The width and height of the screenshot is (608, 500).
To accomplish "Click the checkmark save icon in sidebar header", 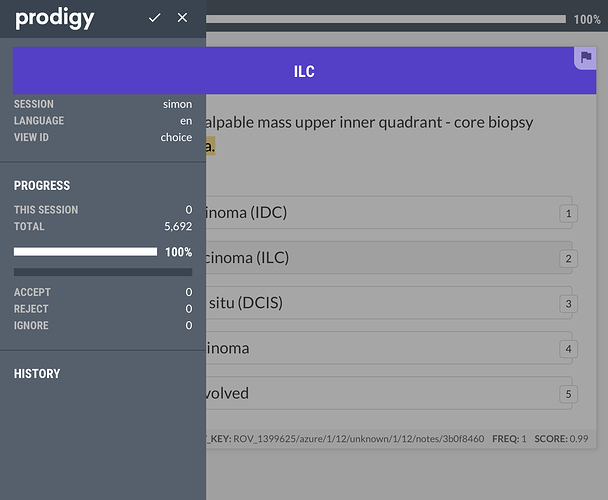I will pyautogui.click(x=154, y=18).
